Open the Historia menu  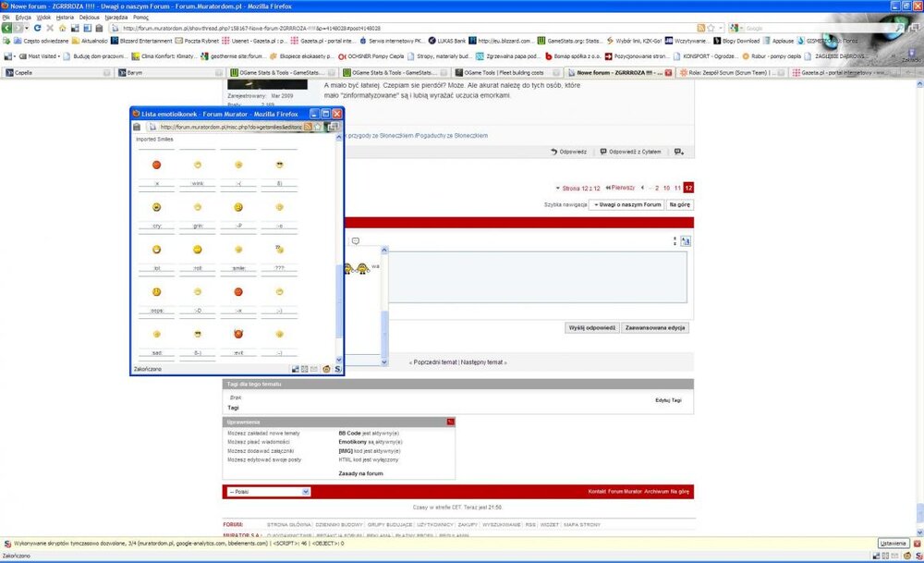[x=64, y=17]
